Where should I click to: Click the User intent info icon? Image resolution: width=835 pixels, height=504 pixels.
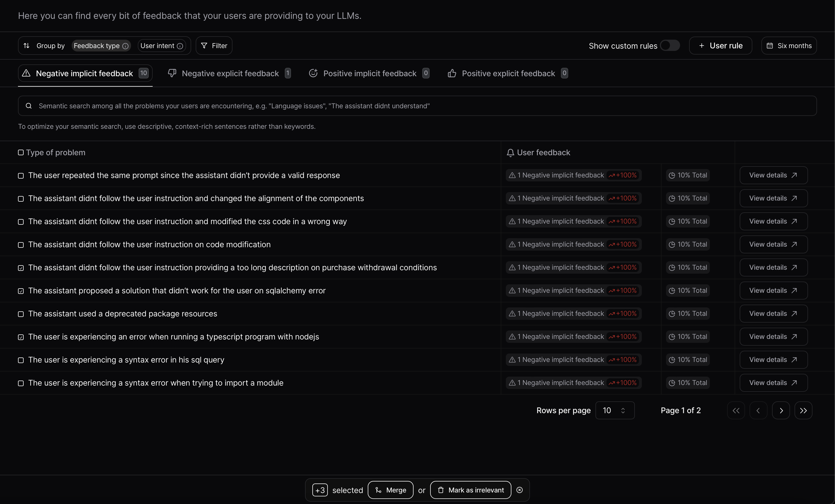180,46
